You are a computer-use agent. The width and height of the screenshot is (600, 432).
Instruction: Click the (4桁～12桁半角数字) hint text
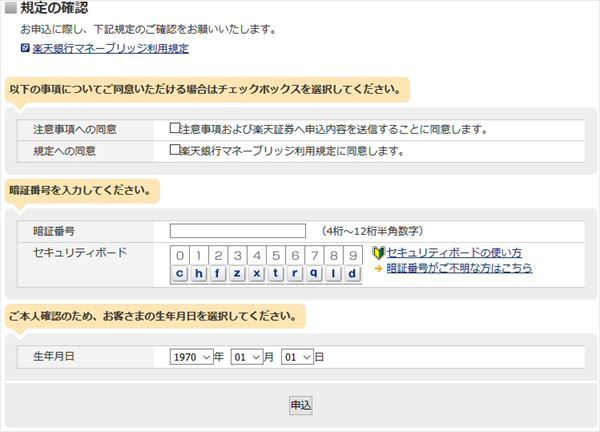tap(372, 231)
